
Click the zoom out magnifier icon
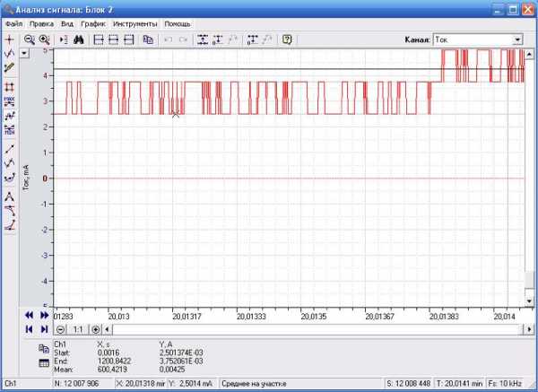click(30, 39)
